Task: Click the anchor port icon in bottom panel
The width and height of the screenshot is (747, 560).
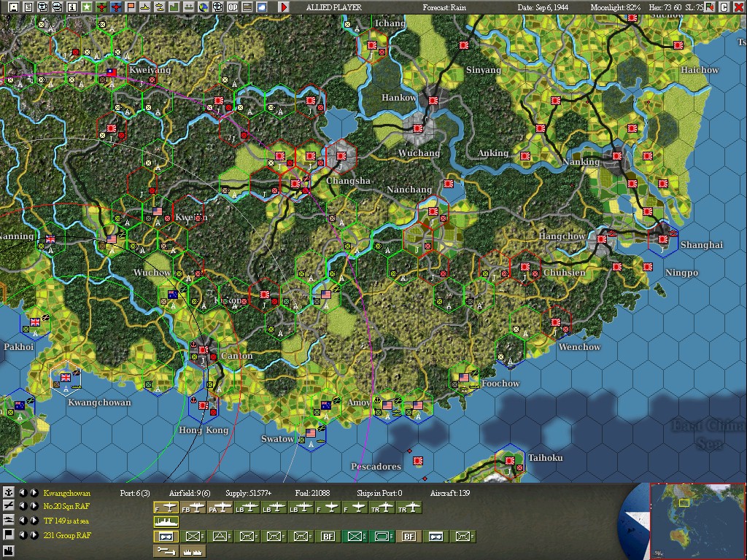Action: (8, 492)
